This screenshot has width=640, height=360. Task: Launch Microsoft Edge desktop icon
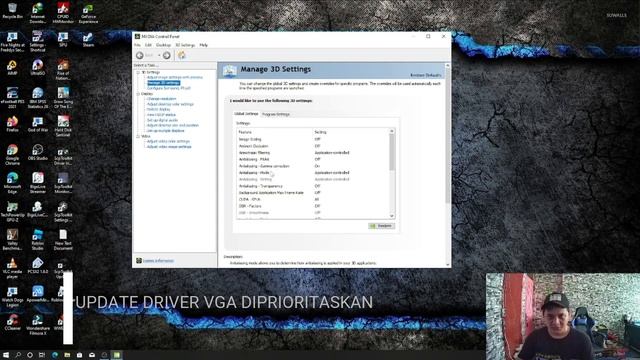(12, 183)
